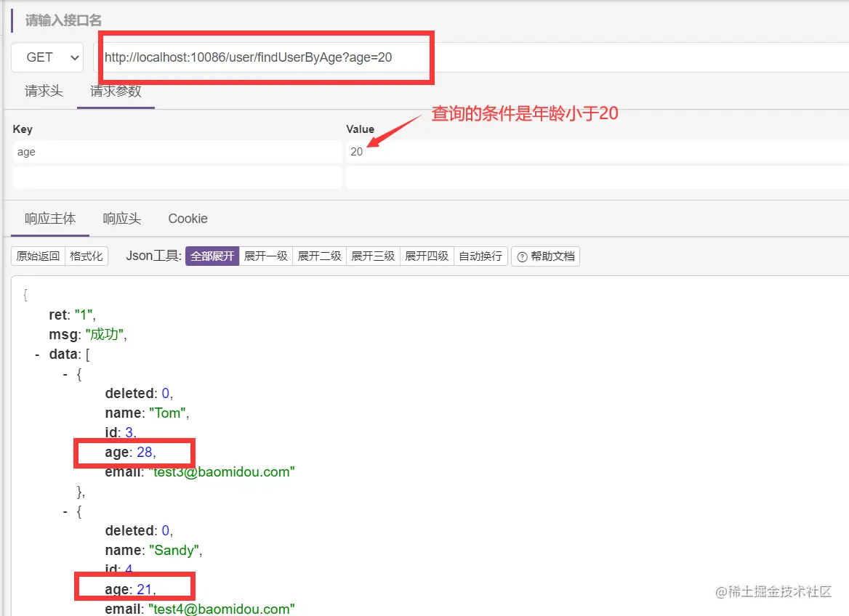Open the 响应头 tab

click(122, 219)
